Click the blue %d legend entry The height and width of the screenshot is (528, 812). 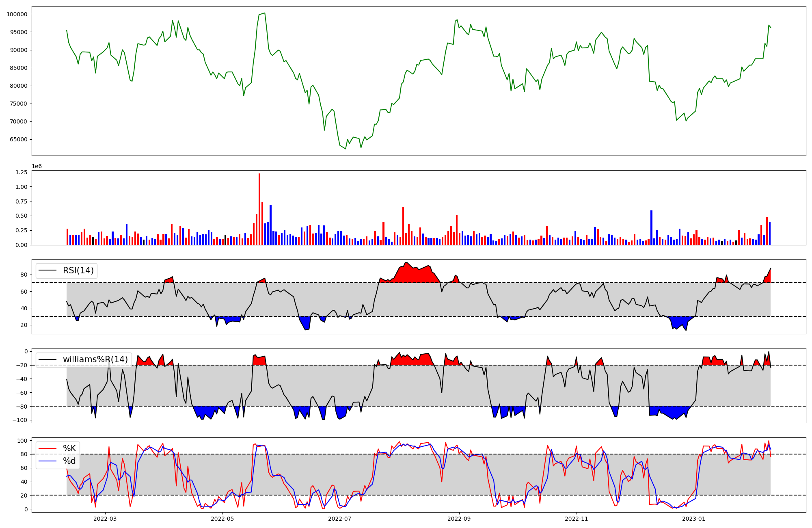69,461
